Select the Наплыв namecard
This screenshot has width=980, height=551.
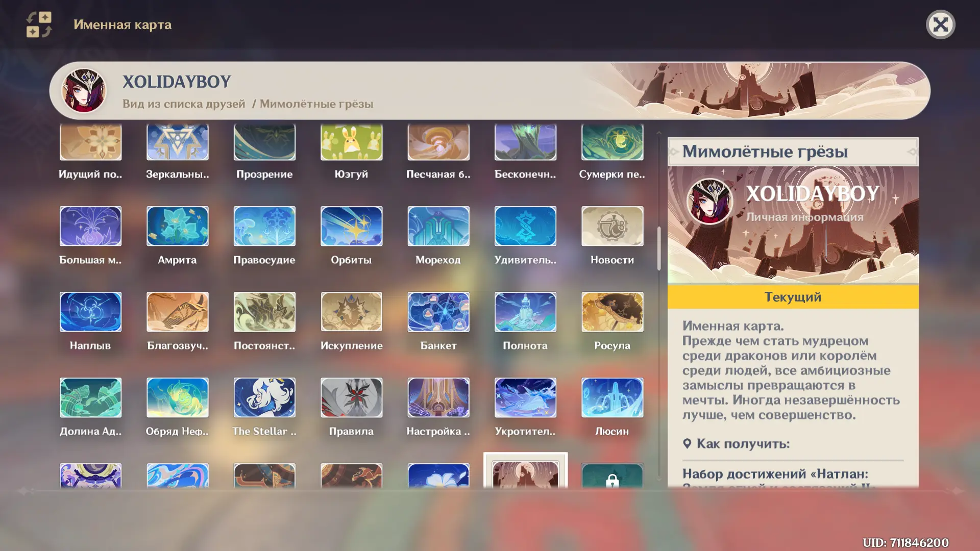[x=90, y=312]
